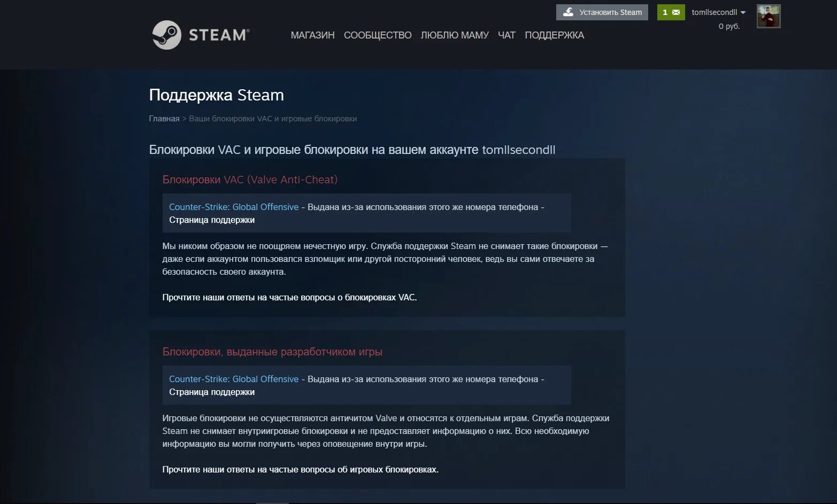Open the envelope notifications icon
The width and height of the screenshot is (837, 504).
(x=676, y=12)
